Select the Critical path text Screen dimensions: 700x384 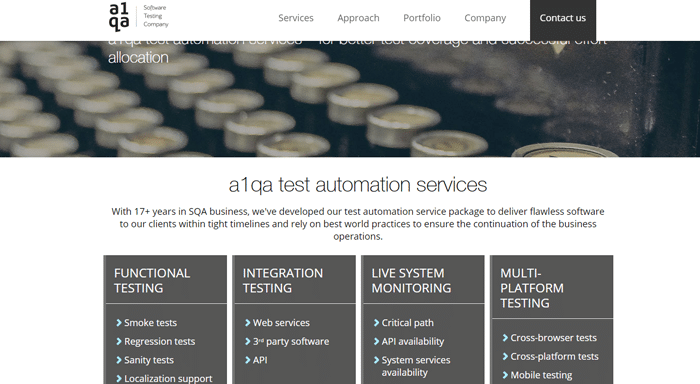click(x=408, y=323)
